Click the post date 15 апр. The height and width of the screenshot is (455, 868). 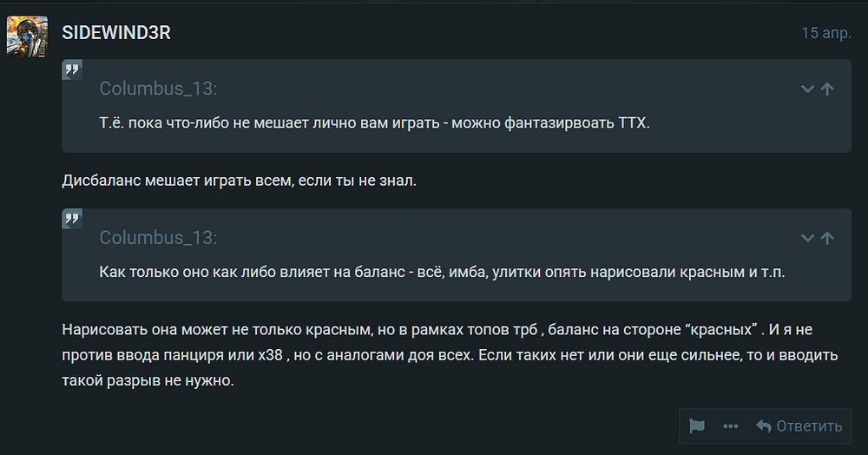click(x=825, y=32)
